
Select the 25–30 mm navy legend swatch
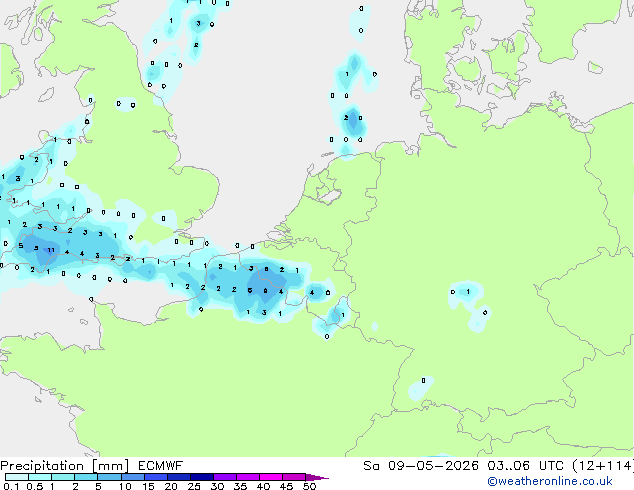point(202,477)
